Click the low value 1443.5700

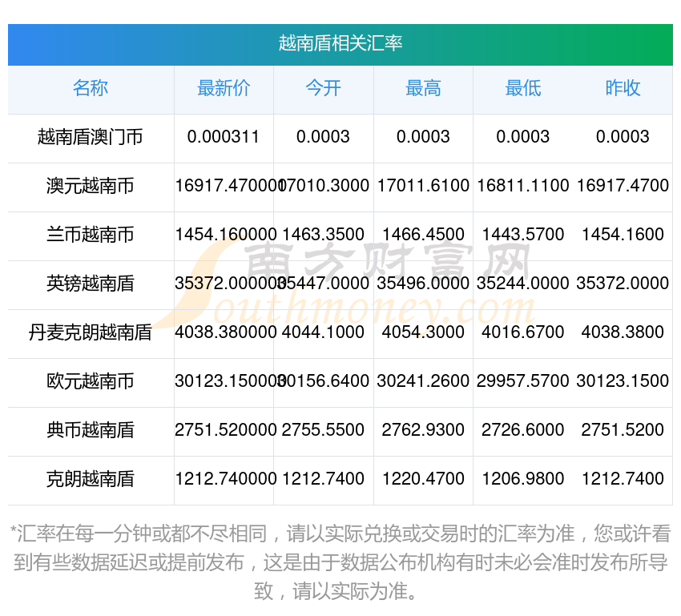(x=523, y=235)
